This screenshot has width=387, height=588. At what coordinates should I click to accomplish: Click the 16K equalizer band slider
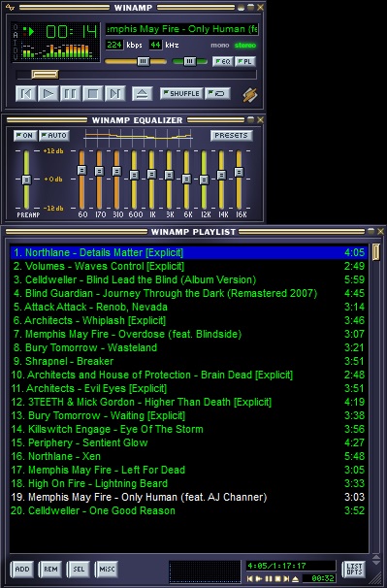(x=239, y=172)
